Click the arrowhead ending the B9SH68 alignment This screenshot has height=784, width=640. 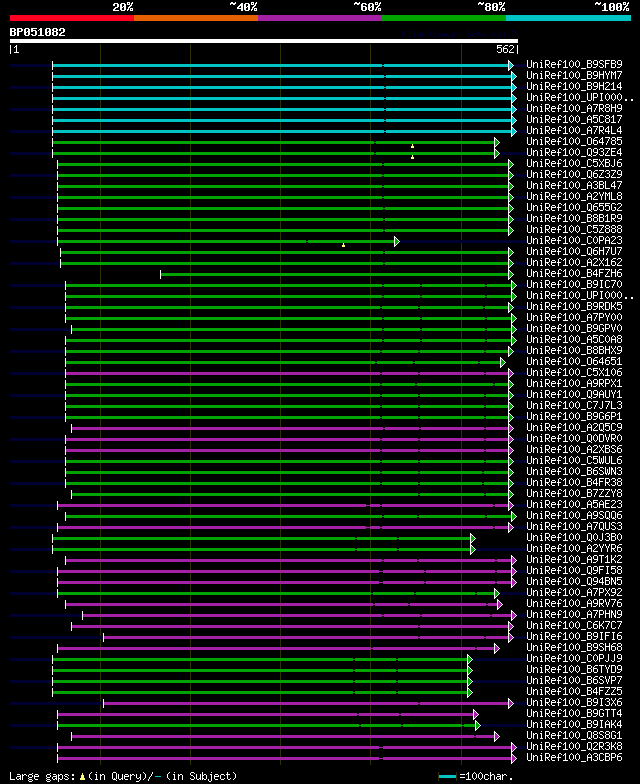pos(497,648)
